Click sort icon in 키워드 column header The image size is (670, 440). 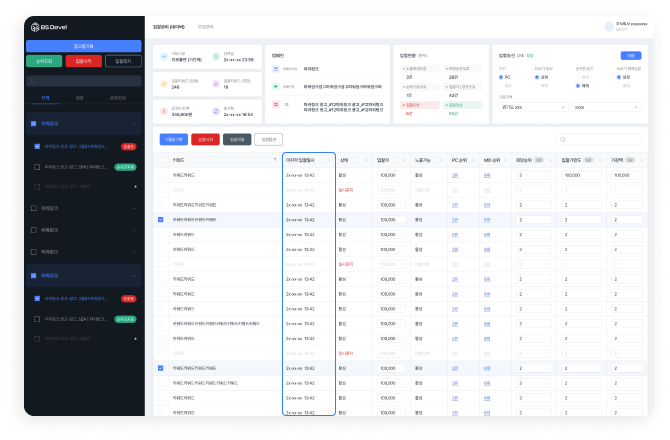[x=275, y=160]
